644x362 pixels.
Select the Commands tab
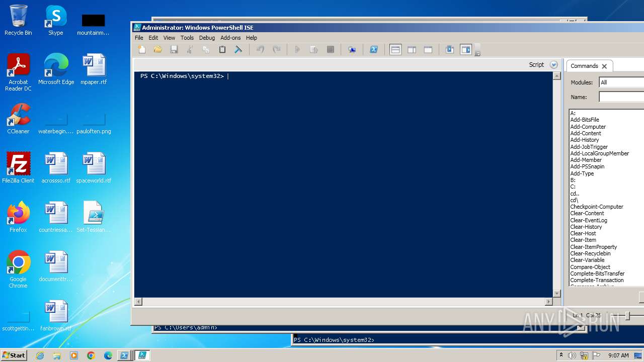tap(584, 66)
